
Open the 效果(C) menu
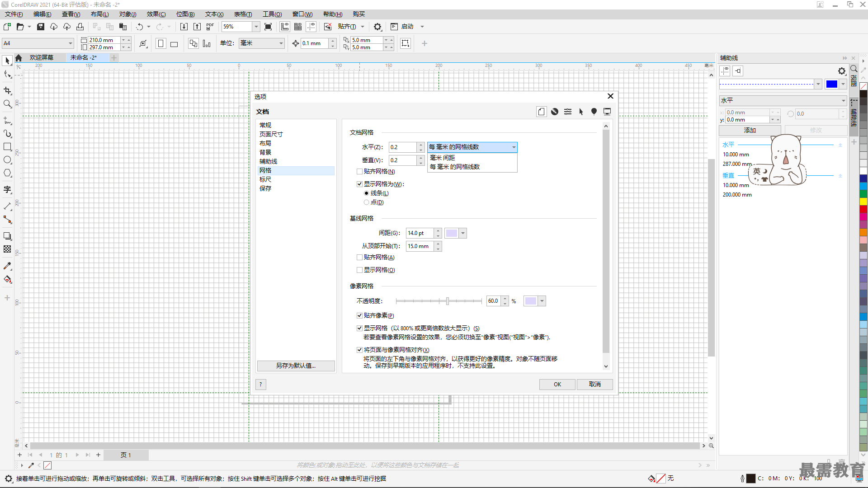[x=156, y=14]
